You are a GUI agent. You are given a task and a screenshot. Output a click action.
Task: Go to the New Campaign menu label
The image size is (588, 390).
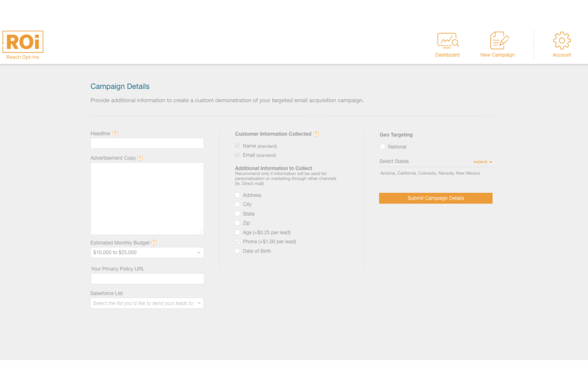(498, 55)
